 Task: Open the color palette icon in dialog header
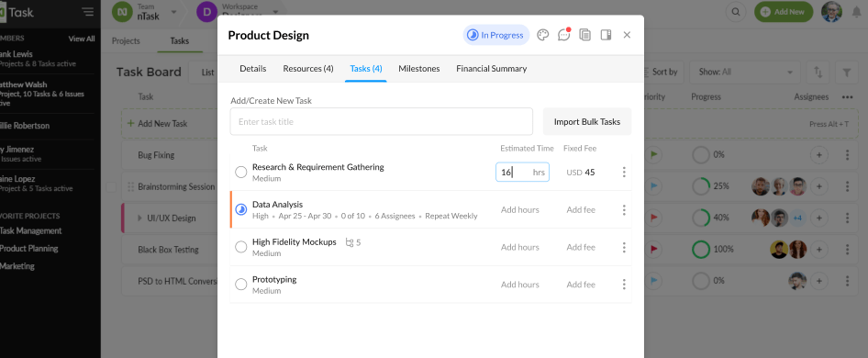pos(542,35)
